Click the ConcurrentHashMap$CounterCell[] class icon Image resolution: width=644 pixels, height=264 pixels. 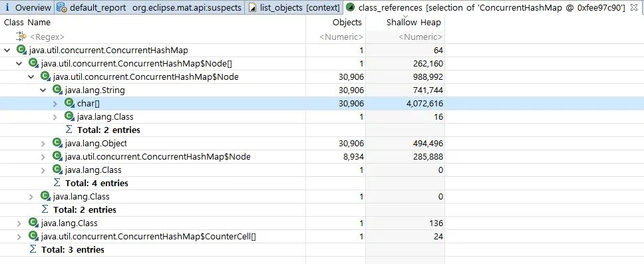[34, 237]
